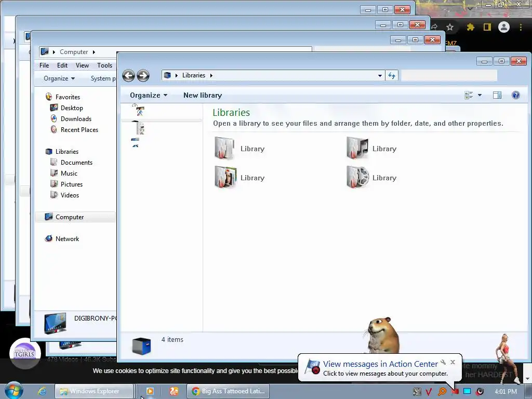Open the Chrome extensions puzzle icon
Image resolution: width=532 pixels, height=399 pixels.
pos(470,27)
